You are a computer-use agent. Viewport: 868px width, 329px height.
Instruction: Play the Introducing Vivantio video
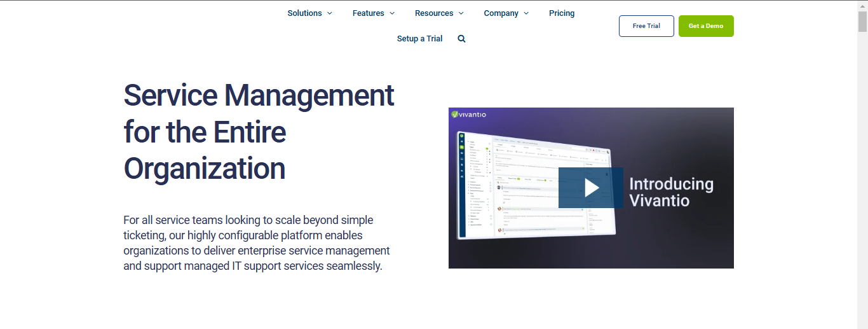(x=591, y=188)
